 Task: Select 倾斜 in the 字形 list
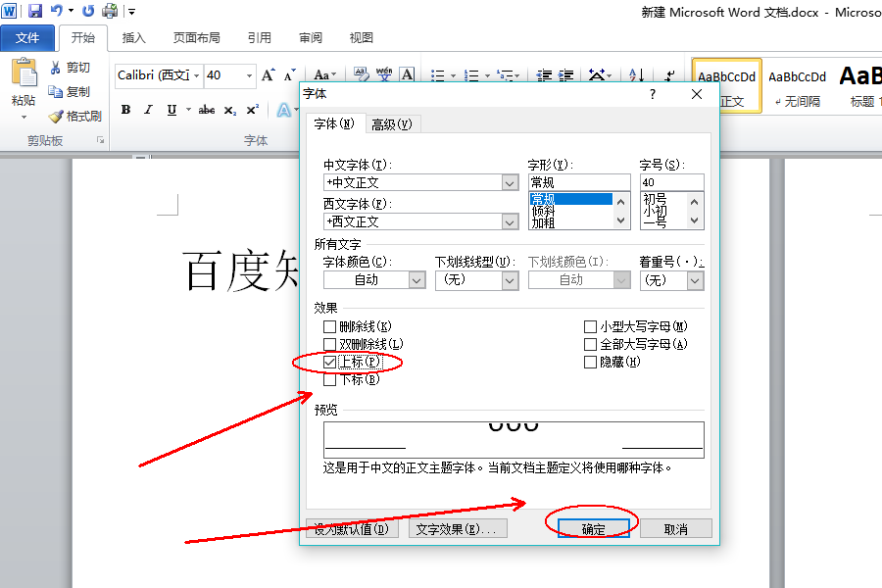click(x=543, y=211)
